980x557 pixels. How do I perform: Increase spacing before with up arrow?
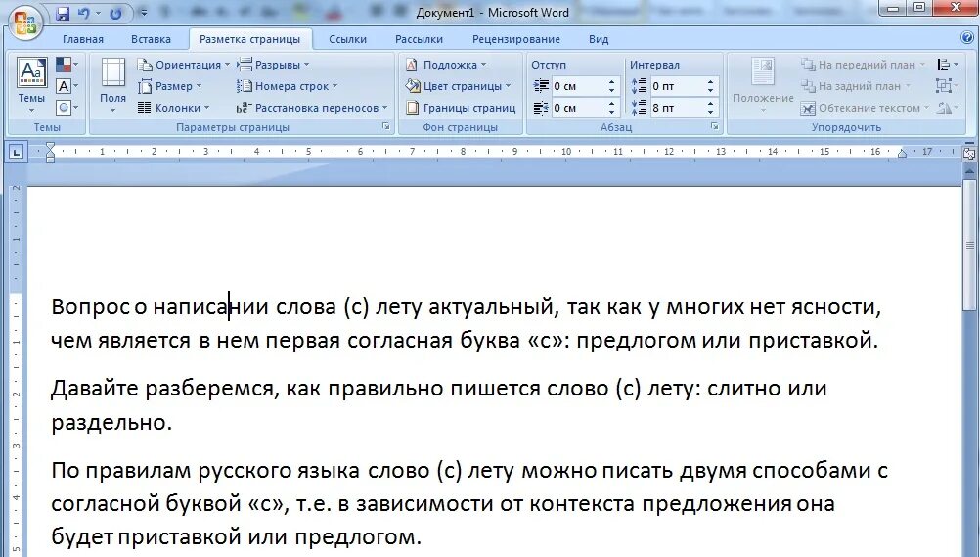pyautogui.click(x=711, y=82)
